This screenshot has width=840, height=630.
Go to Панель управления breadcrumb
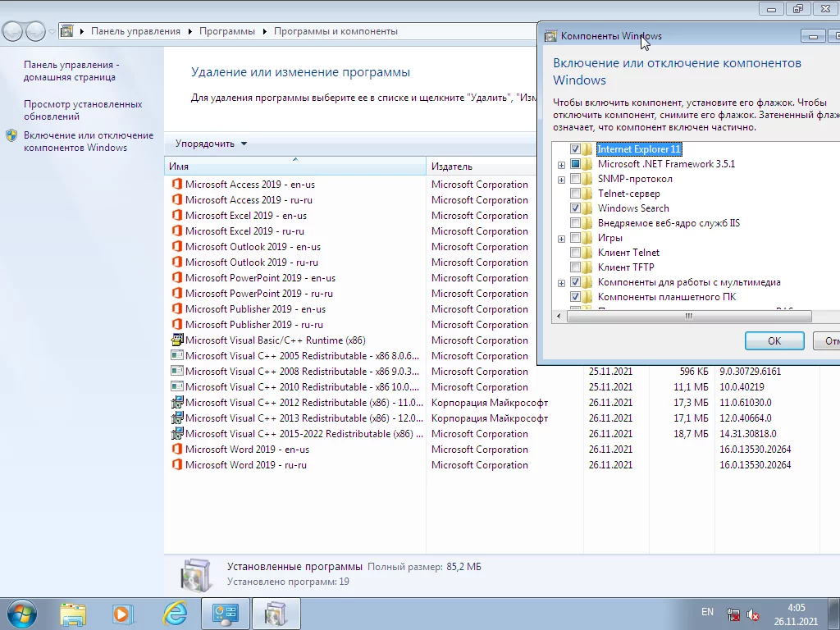tap(135, 31)
